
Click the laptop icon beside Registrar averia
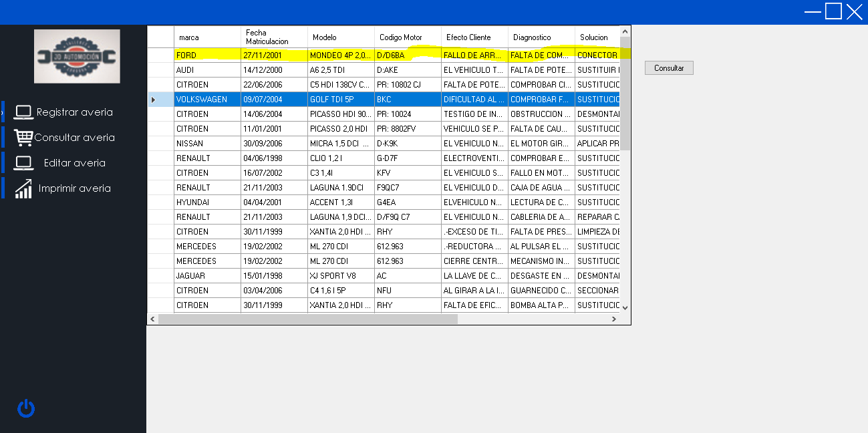tap(24, 112)
